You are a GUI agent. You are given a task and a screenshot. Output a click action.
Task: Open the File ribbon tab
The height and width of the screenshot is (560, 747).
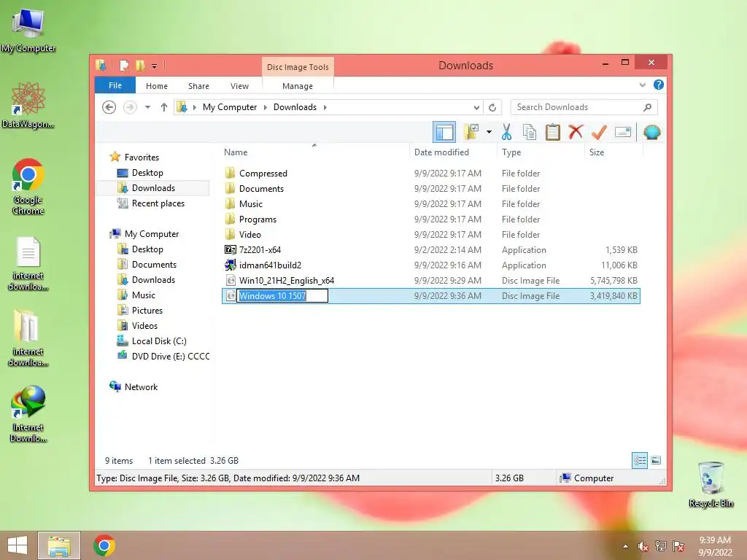[x=115, y=85]
